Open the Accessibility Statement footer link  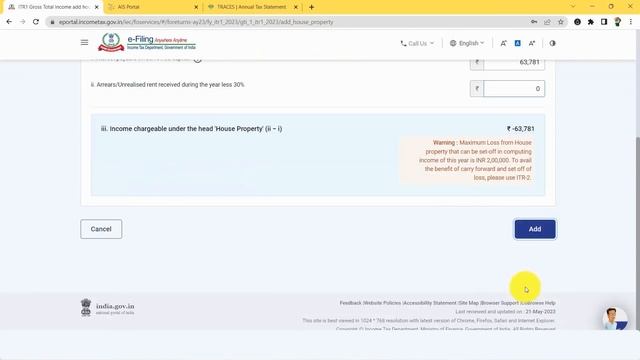point(430,303)
